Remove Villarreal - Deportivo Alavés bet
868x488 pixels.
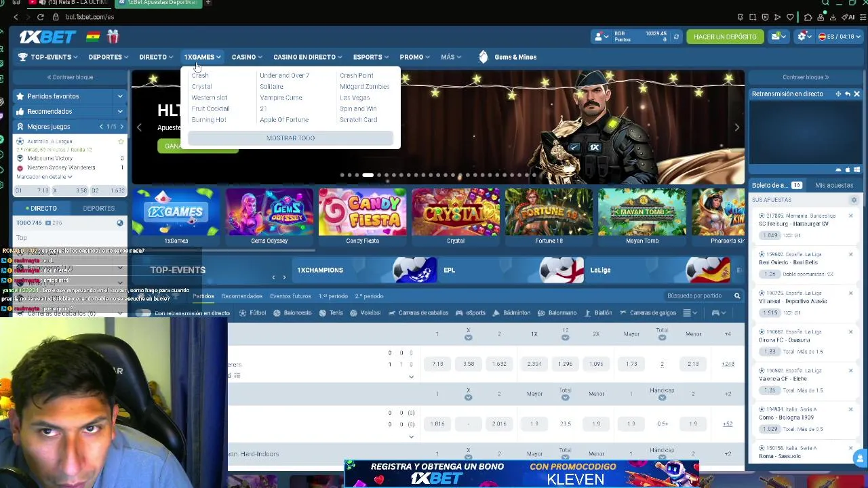[850, 293]
